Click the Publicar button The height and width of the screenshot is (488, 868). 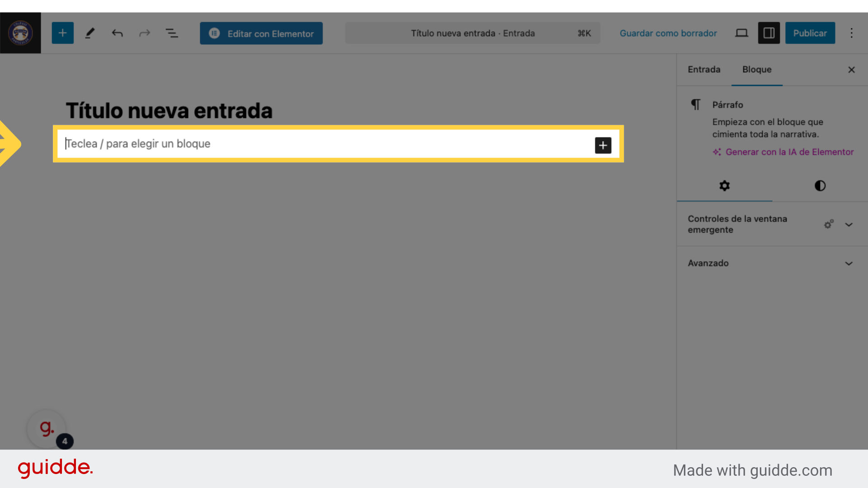(x=810, y=33)
